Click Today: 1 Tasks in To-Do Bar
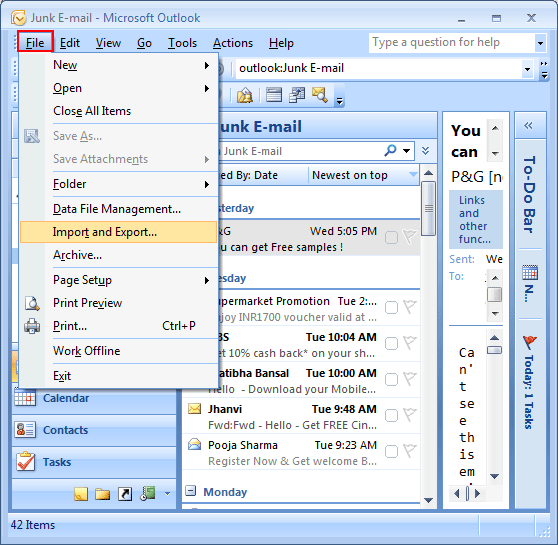 click(x=529, y=392)
